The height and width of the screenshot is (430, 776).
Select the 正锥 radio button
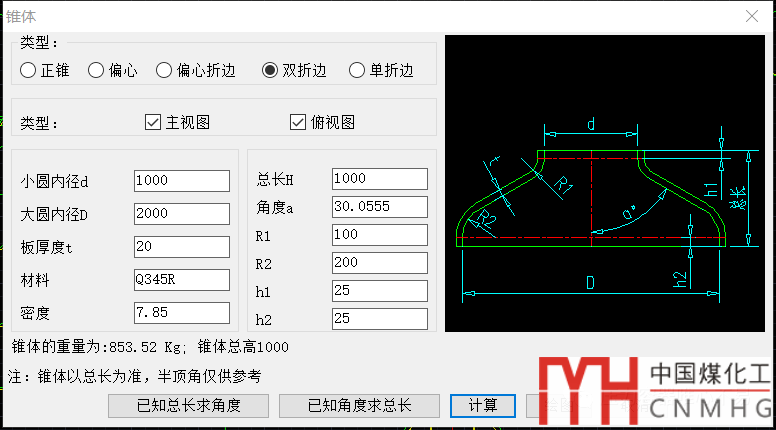pos(28,71)
